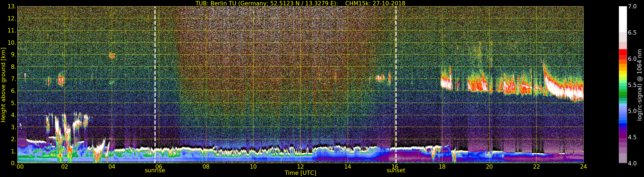
Task: Click the x-axis tick label '16'
Action: tap(395, 167)
